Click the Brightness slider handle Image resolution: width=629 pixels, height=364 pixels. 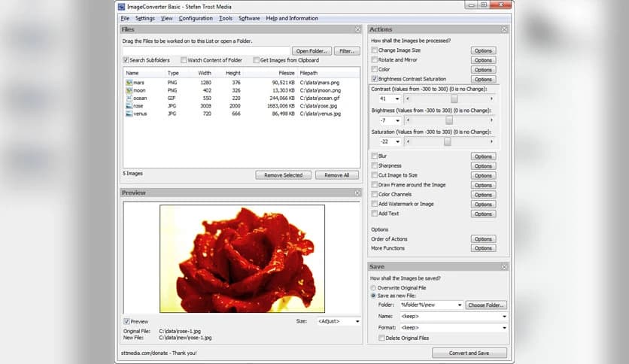[449, 120]
